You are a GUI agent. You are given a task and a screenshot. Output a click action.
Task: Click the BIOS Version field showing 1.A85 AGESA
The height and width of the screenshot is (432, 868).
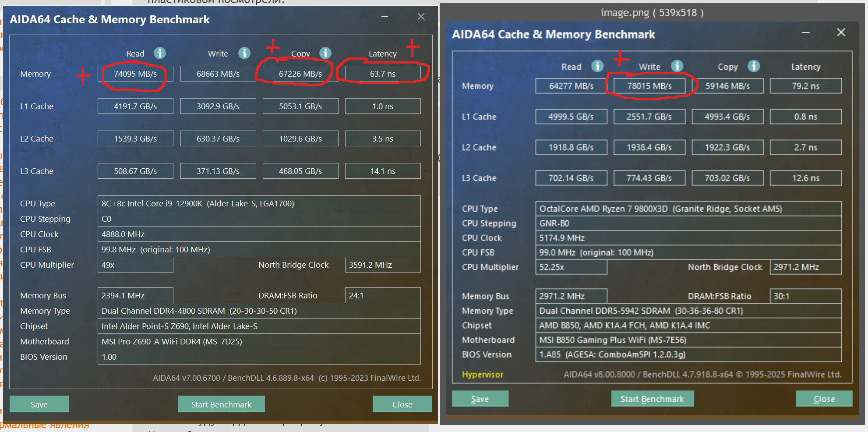click(x=688, y=354)
